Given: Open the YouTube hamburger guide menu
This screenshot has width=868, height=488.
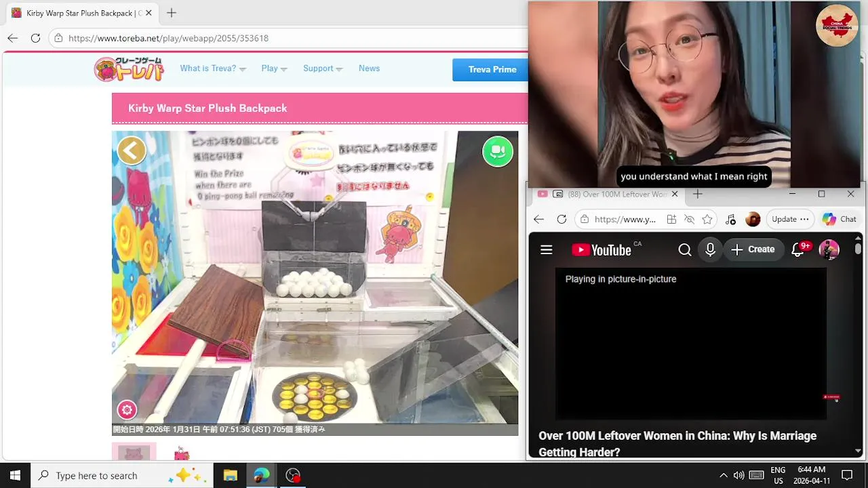Looking at the screenshot, I should pyautogui.click(x=547, y=250).
